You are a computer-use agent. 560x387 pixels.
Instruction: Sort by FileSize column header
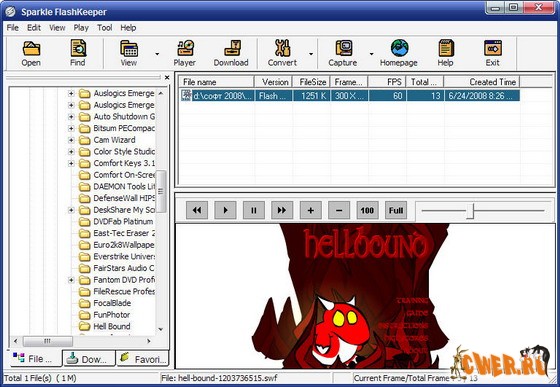311,82
